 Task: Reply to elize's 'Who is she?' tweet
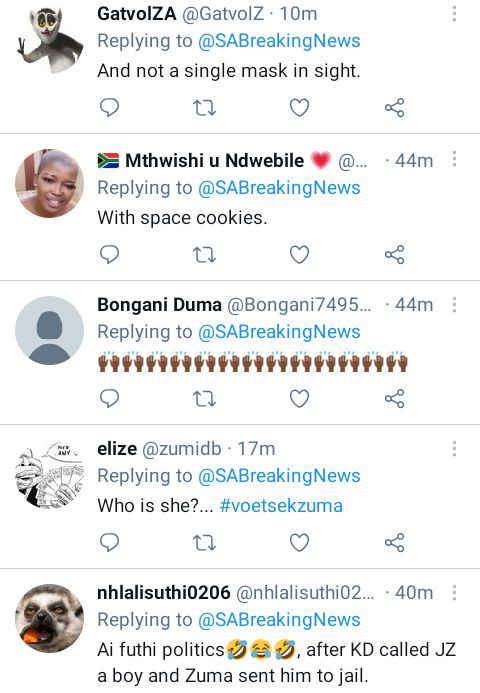coord(109,543)
